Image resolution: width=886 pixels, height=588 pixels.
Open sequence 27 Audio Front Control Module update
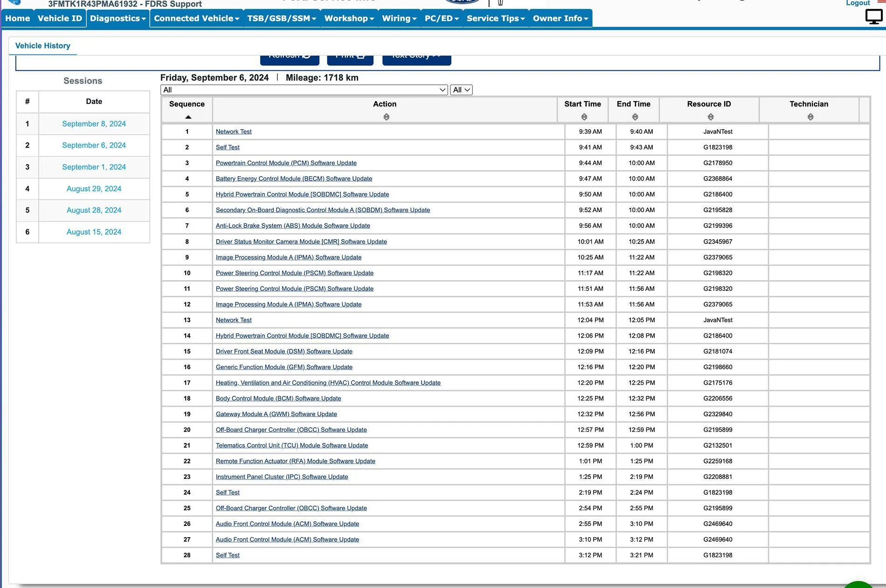tap(287, 540)
